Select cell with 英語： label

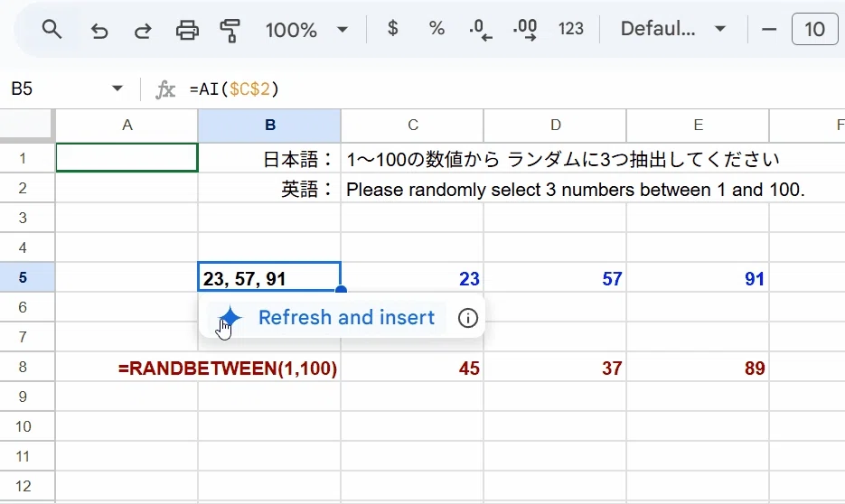click(x=269, y=189)
